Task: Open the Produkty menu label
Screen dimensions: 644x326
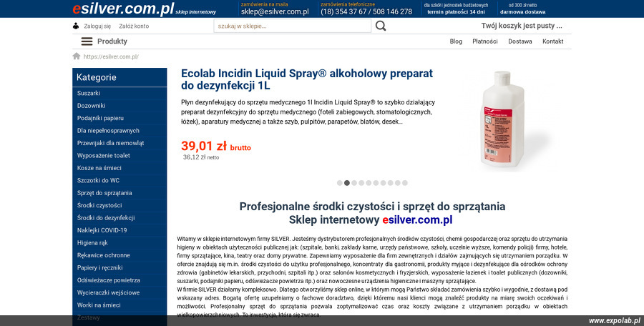Action: tap(112, 41)
